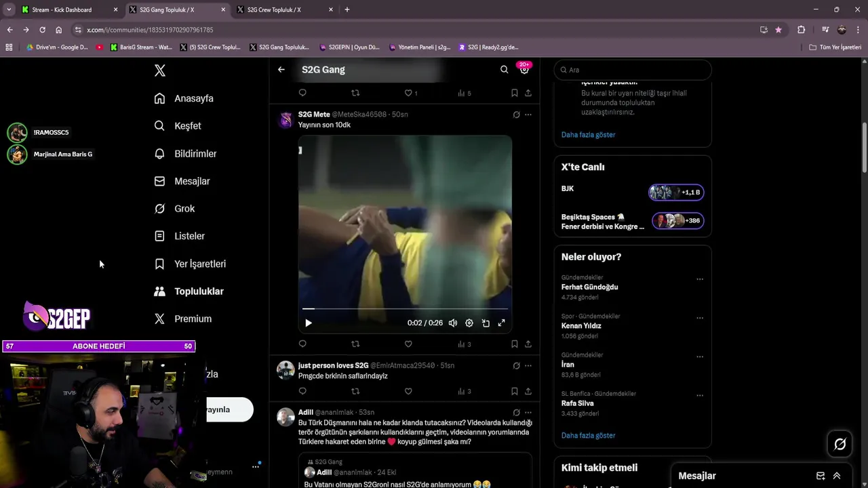This screenshot has width=868, height=488.
Task: Open Adill's profile avatar
Action: (x=285, y=417)
